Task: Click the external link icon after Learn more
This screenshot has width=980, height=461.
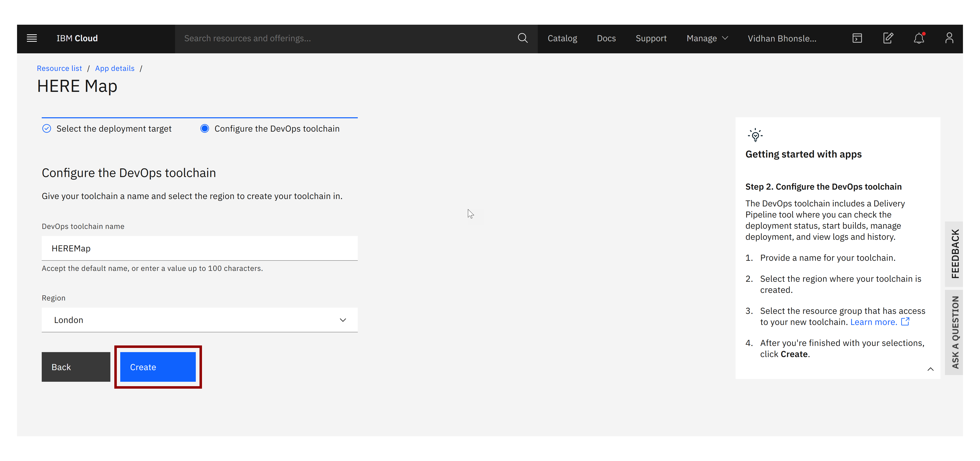Action: click(905, 322)
